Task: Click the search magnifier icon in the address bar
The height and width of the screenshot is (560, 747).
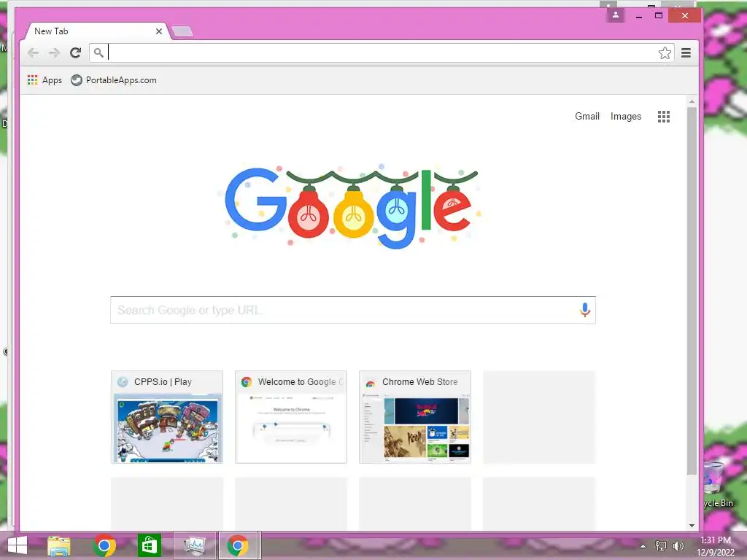Action: (x=98, y=52)
